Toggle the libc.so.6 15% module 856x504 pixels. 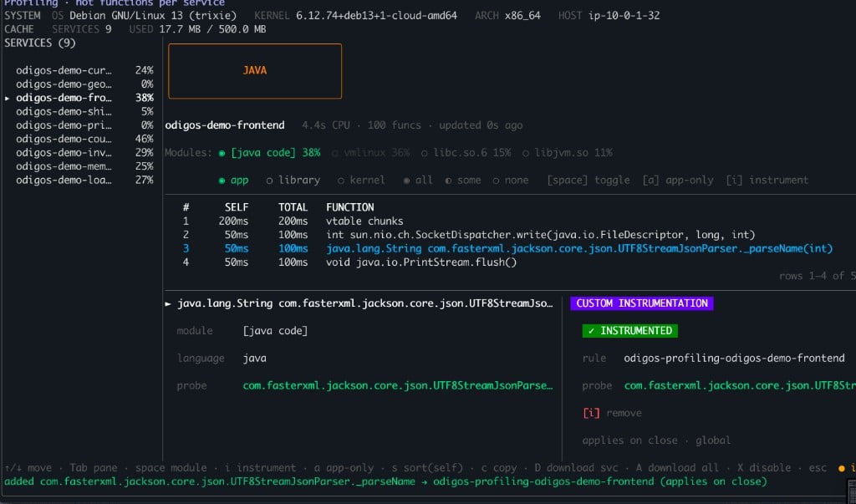[466, 152]
